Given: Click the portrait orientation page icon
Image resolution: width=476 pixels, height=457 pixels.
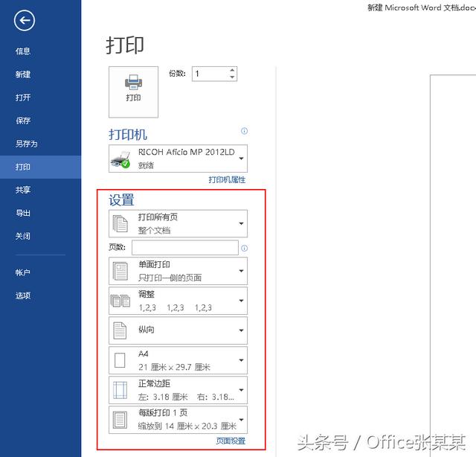Looking at the screenshot, I should point(120,330).
